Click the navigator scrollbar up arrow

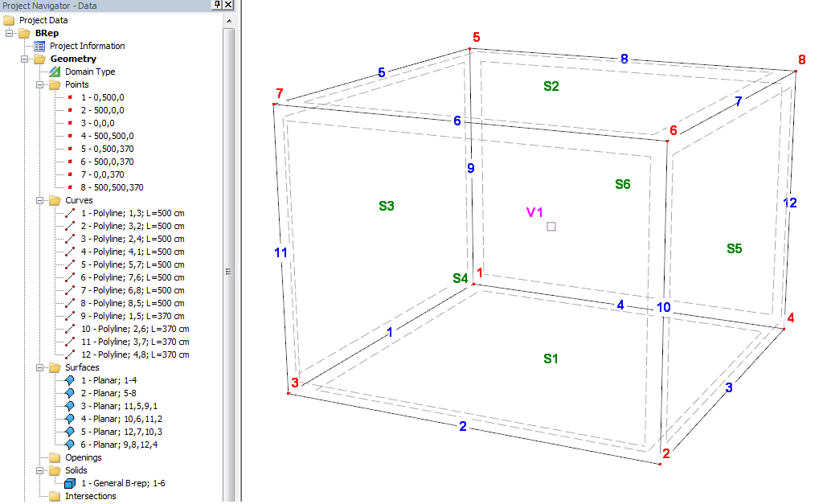(x=229, y=21)
